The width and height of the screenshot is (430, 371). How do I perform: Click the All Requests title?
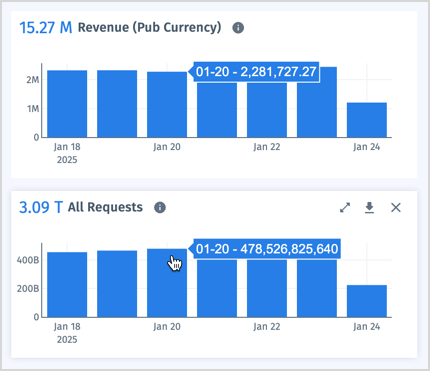pos(105,207)
